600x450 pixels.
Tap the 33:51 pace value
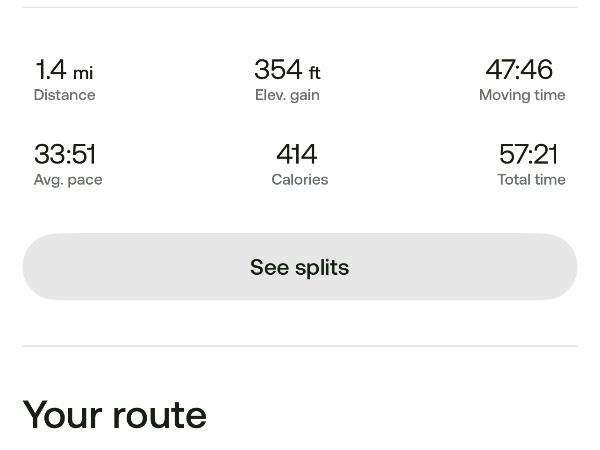click(65, 155)
